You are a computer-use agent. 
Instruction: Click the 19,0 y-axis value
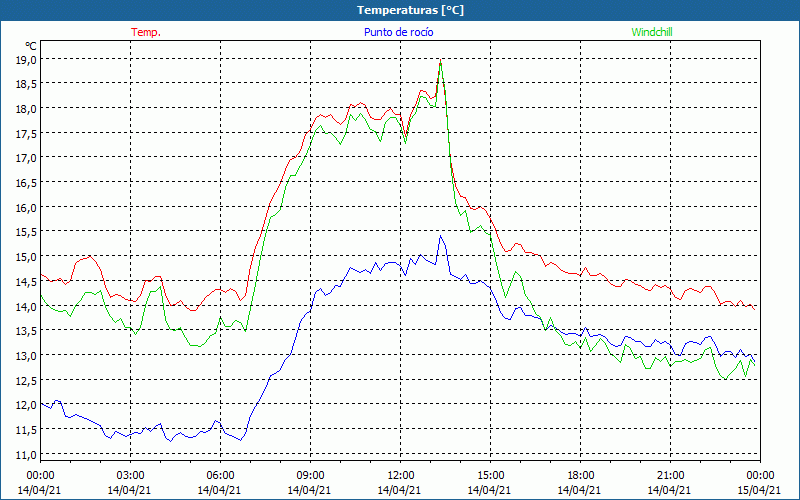pos(26,60)
